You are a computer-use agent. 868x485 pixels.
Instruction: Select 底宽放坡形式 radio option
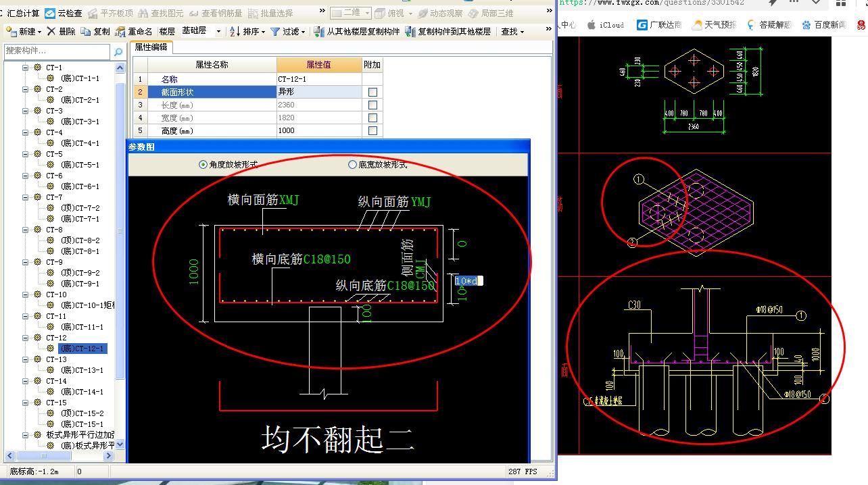coord(377,164)
